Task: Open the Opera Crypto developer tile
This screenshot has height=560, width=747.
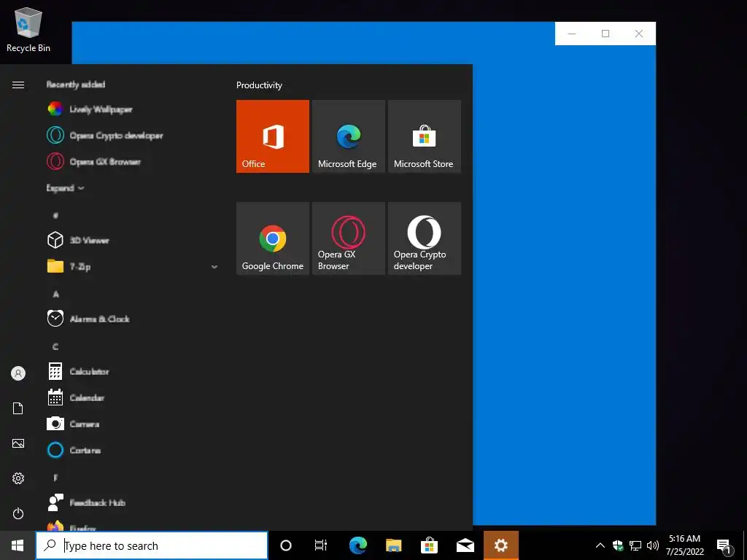Action: click(425, 238)
